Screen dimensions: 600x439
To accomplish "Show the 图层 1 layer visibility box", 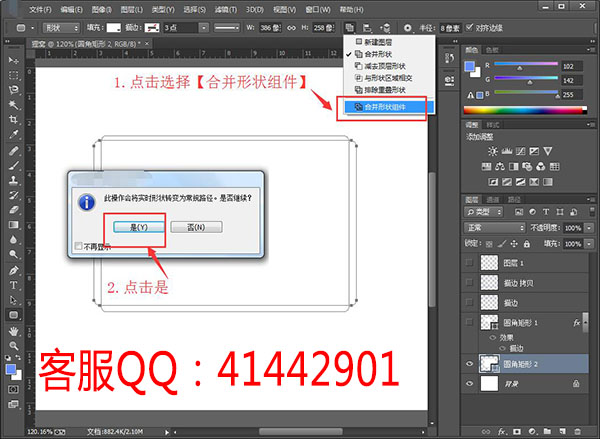I will [x=470, y=263].
